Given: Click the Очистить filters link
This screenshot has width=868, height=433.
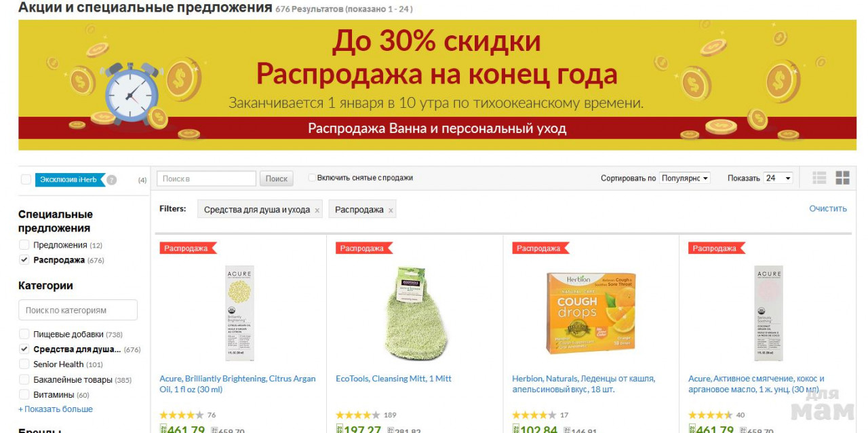Looking at the screenshot, I should (828, 208).
